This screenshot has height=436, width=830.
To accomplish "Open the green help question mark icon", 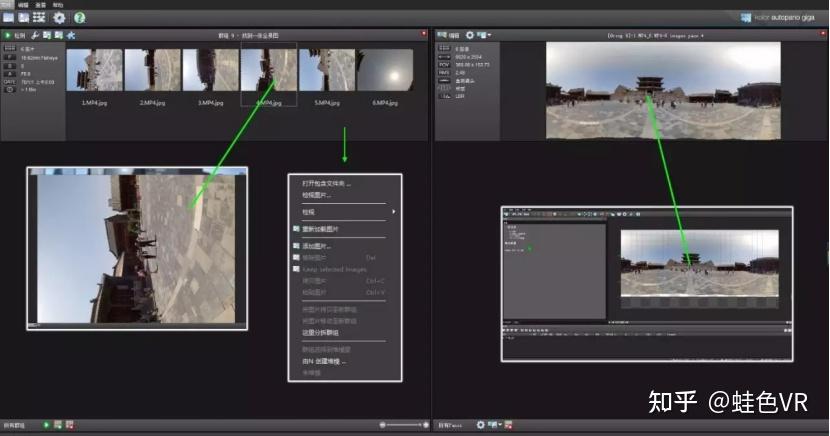I will coord(79,18).
